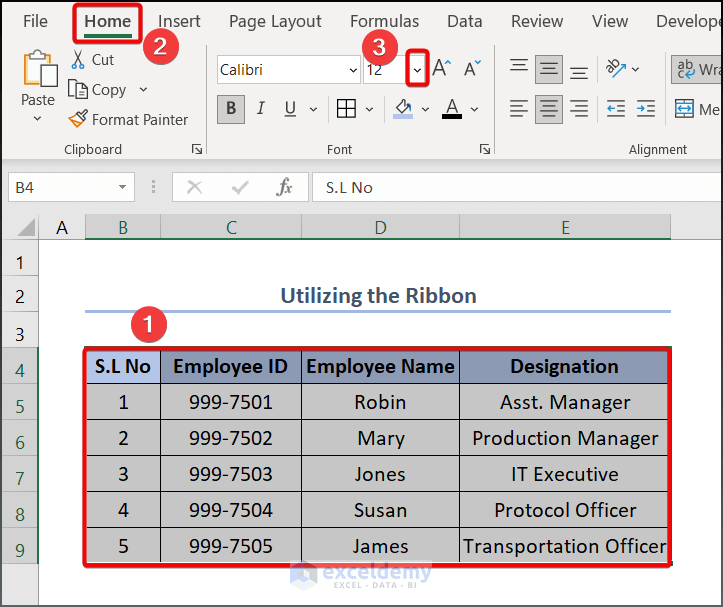Open the Data tab
Screen dimensions: 723x607
coord(464,21)
